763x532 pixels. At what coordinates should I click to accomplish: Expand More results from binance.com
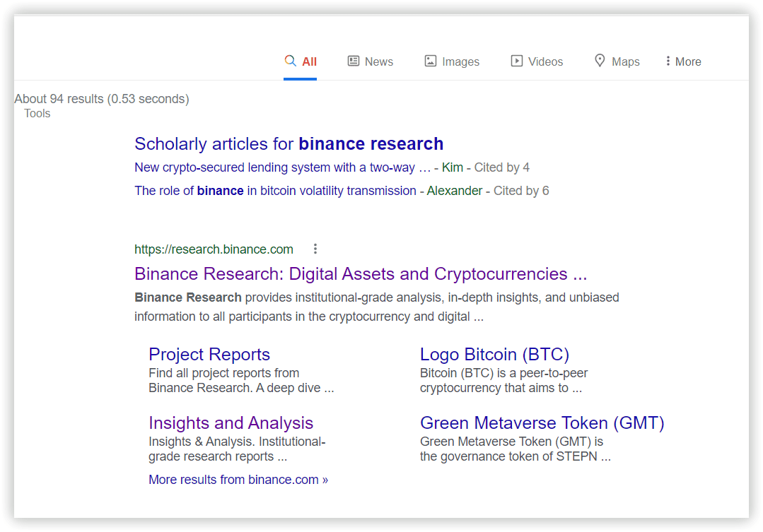238,480
